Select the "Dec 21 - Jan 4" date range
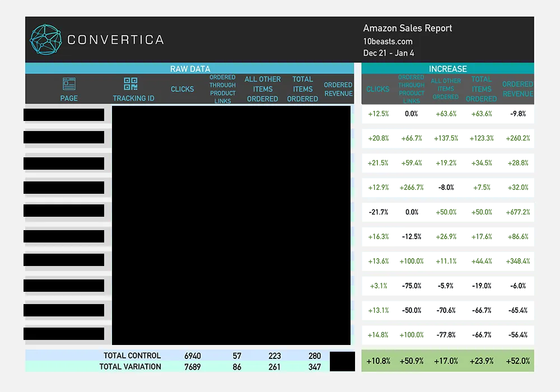Screen dimensions: 560x392 point(389,53)
